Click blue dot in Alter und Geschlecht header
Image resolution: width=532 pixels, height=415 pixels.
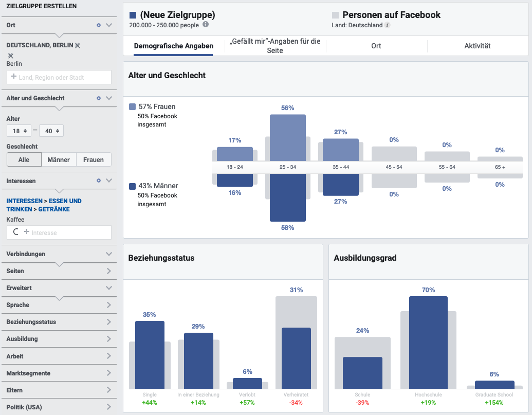(x=99, y=98)
